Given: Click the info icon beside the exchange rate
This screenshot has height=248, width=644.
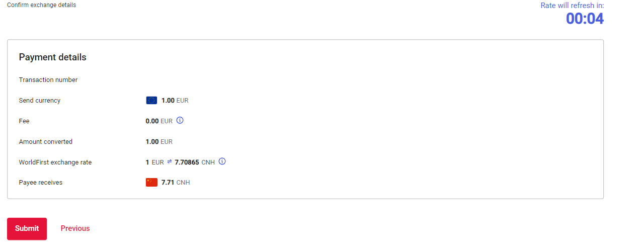Looking at the screenshot, I should (222, 162).
